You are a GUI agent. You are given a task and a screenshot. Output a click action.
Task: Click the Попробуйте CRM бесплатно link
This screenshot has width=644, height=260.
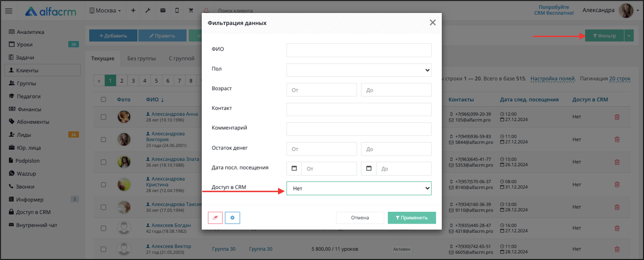tap(553, 10)
